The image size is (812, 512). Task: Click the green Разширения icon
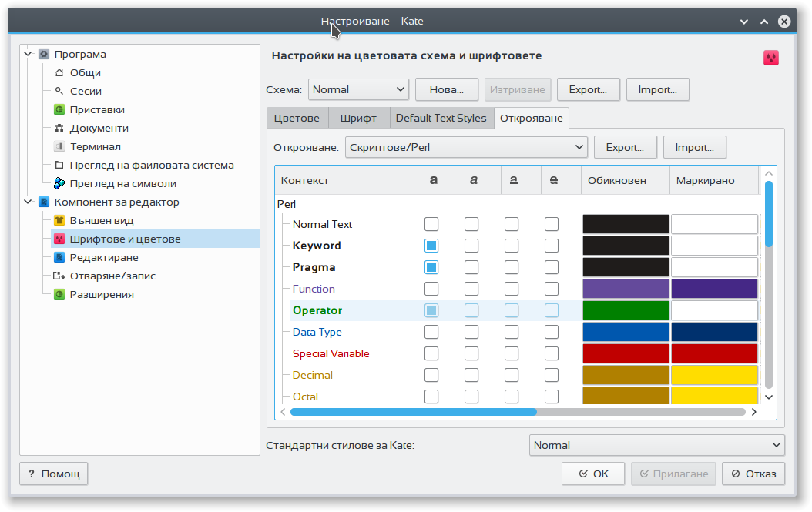[59, 294]
